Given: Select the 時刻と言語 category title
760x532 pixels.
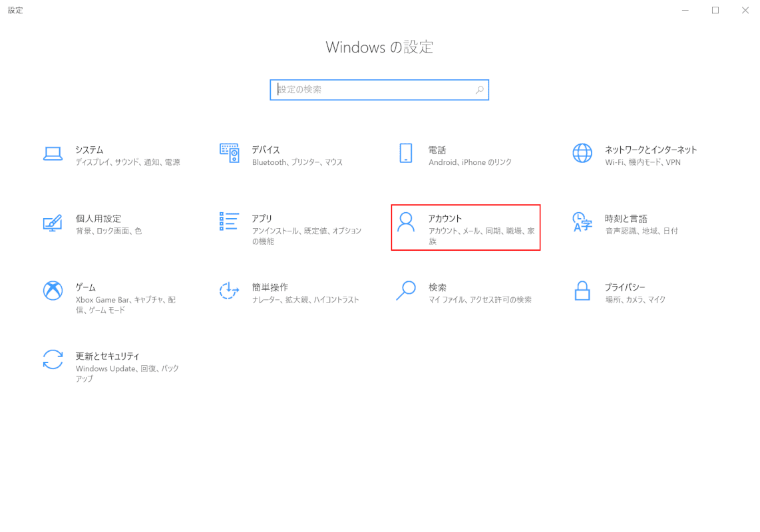Looking at the screenshot, I should click(x=626, y=219).
